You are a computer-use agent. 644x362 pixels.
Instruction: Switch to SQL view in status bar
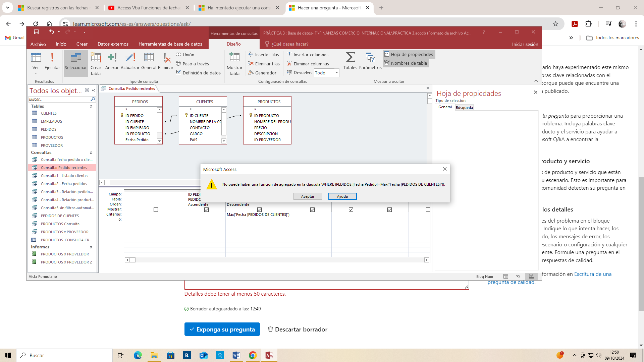[519, 277]
